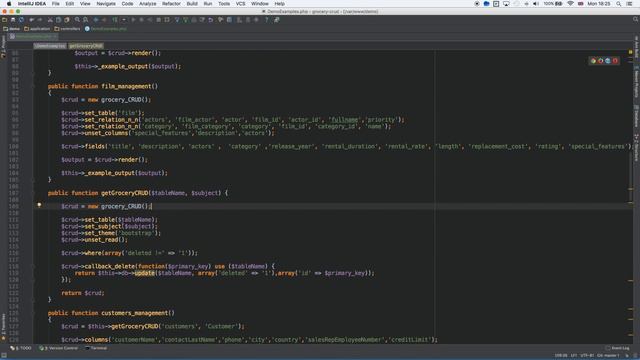Viewport: 640px width, 360px height.
Task: Open the File menu
Action: tap(56, 4)
